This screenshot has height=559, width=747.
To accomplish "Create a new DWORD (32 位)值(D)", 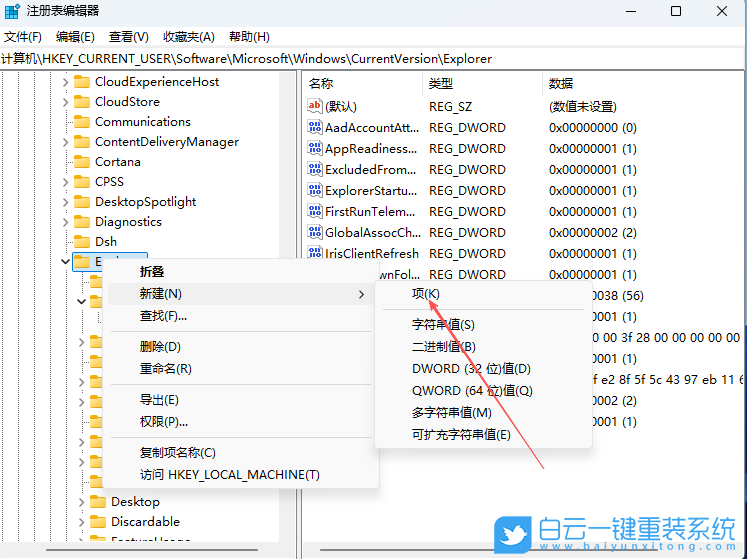I will pyautogui.click(x=484, y=369).
